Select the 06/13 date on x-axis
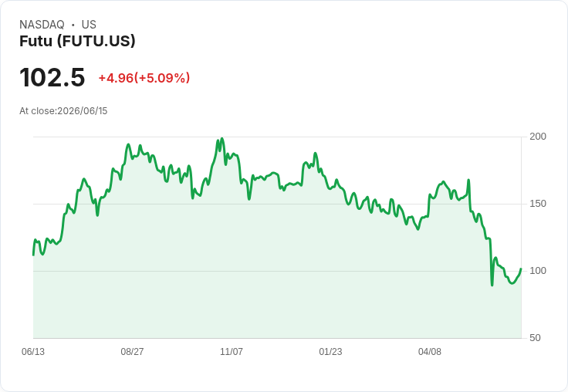The width and height of the screenshot is (568, 392). coord(33,351)
